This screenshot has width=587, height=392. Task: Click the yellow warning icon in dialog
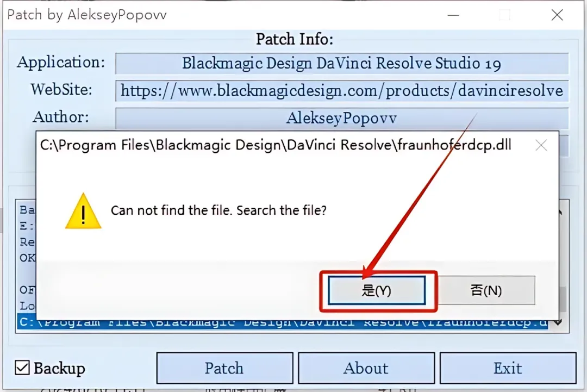coord(83,211)
